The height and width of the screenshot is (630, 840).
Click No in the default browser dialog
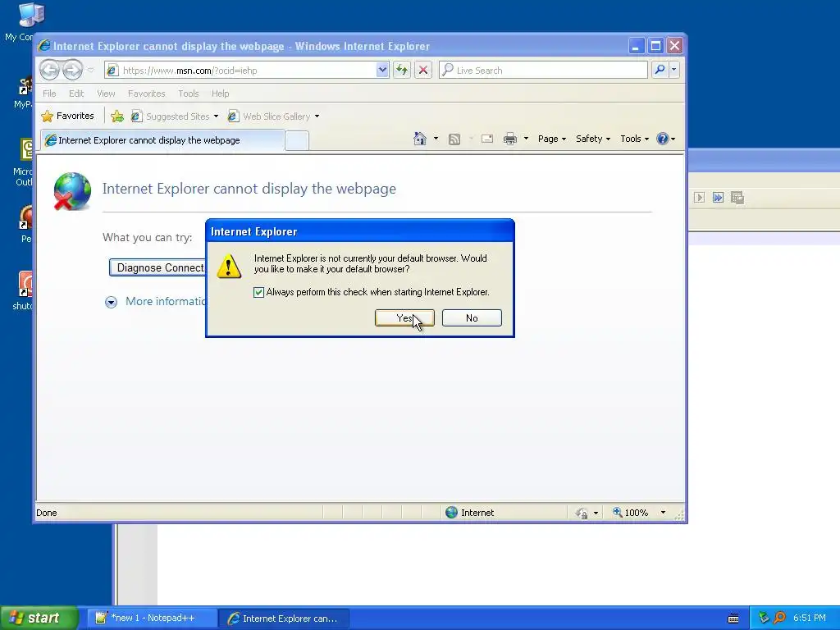click(472, 317)
